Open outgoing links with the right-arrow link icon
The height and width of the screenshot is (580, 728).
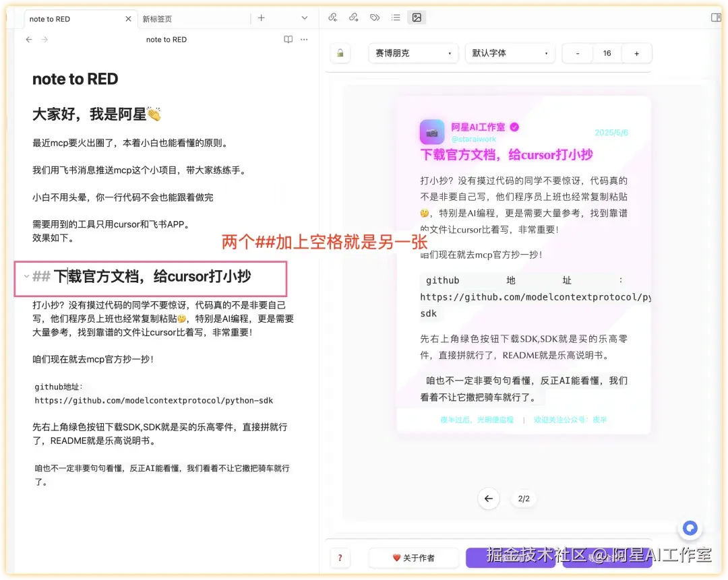point(354,18)
